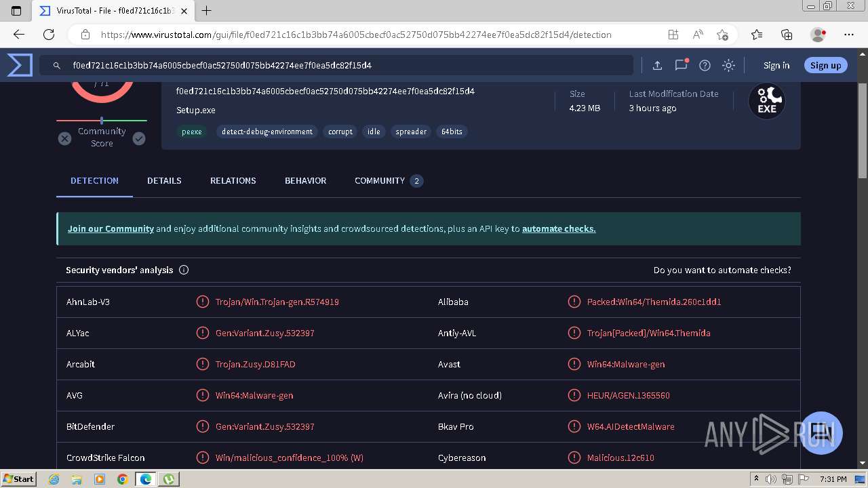Click the detect-debug-environment tag

pyautogui.click(x=267, y=131)
